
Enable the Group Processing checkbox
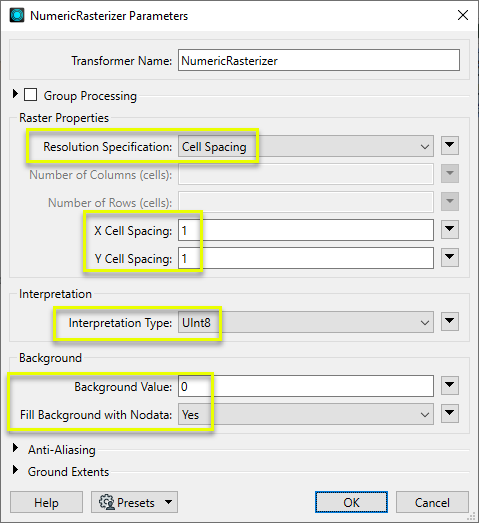[30, 95]
